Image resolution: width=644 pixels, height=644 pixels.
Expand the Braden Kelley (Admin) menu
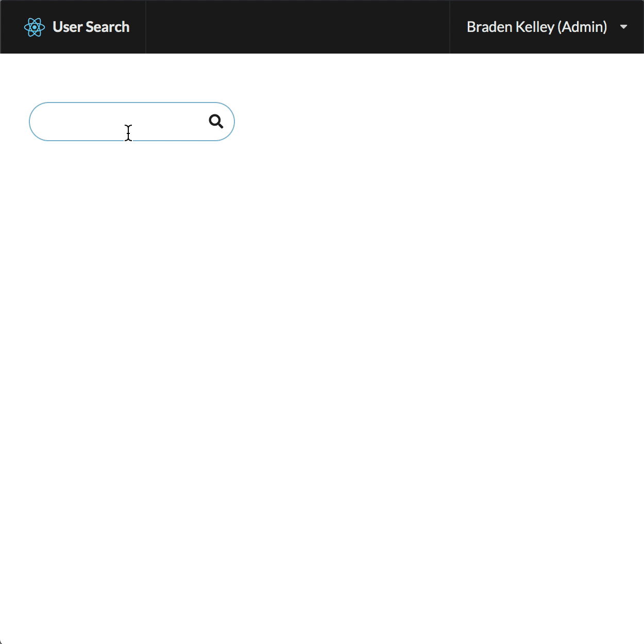546,27
